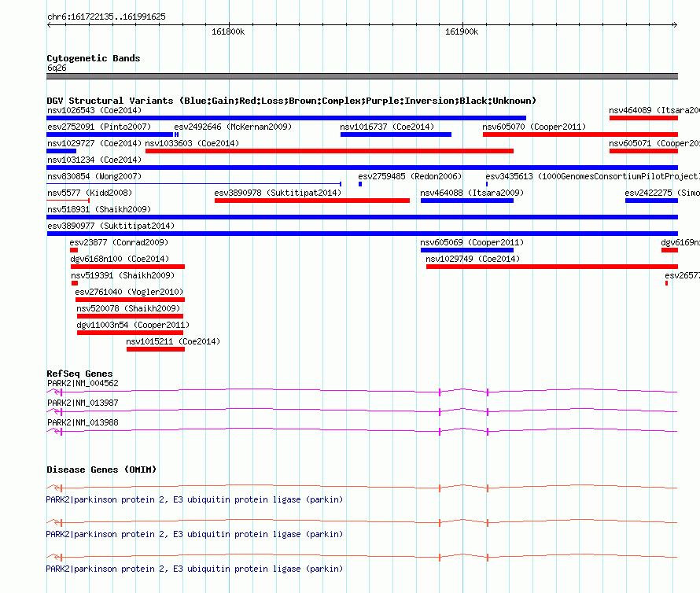
Task: Open the first PARK2 parkin OMIM disease link
Action: [x=194, y=499]
